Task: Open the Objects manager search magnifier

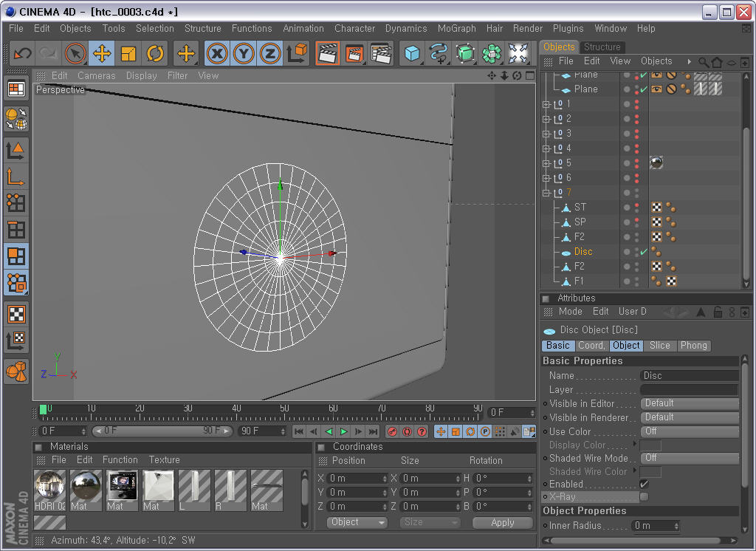Action: point(704,62)
